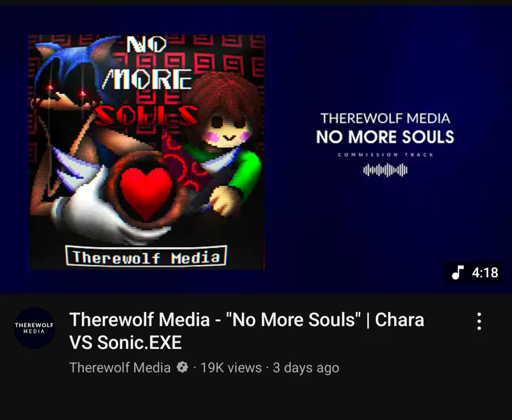Click the COMMISSION TRACK caption
This screenshot has height=420, width=512.
pos(385,155)
